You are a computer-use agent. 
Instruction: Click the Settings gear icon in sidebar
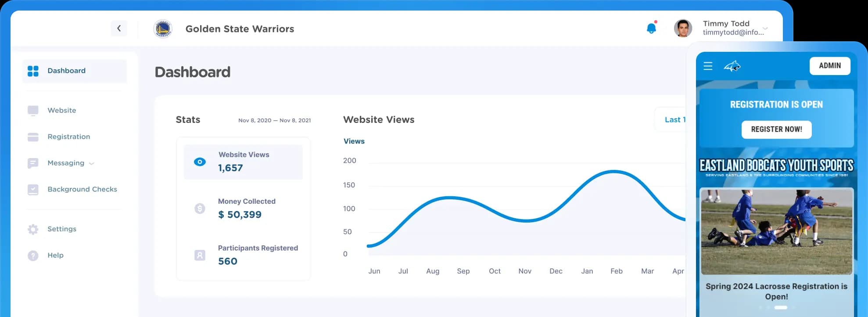pyautogui.click(x=33, y=229)
